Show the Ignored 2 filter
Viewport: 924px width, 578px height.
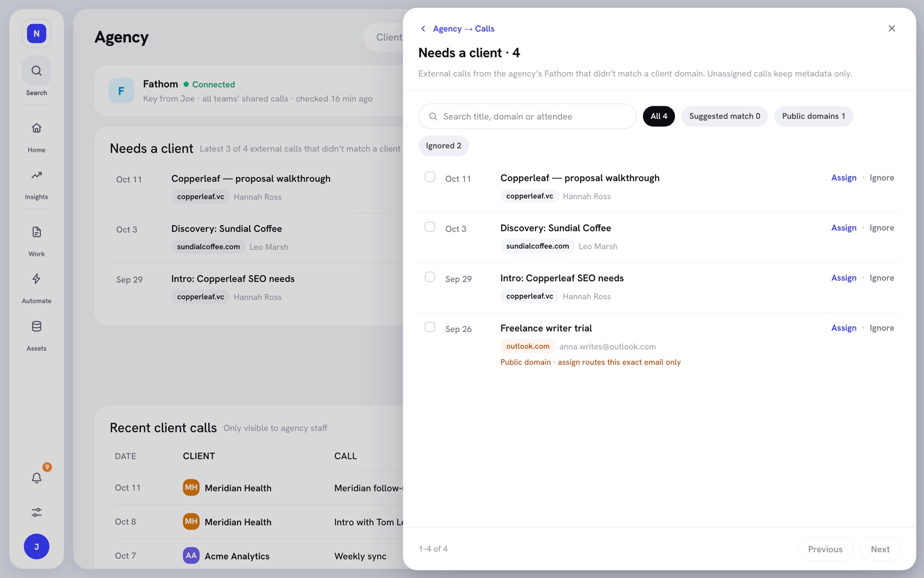[x=444, y=146]
